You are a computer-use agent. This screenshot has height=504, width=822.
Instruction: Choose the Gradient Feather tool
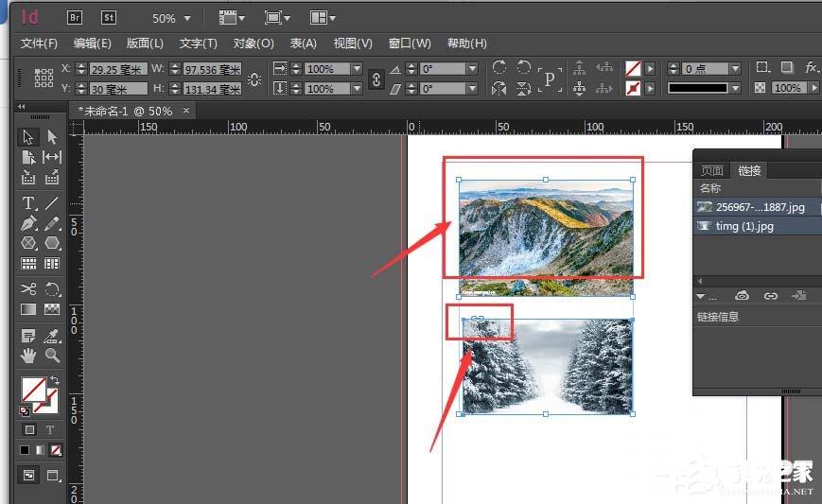click(x=51, y=309)
